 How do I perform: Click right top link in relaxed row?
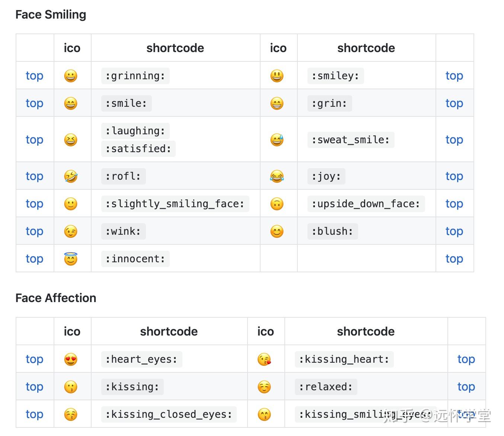pos(466,387)
